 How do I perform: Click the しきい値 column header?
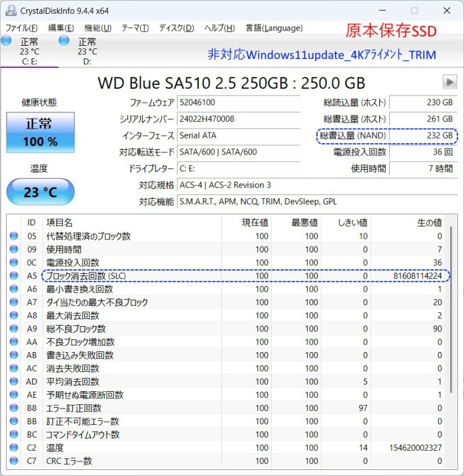(346, 223)
